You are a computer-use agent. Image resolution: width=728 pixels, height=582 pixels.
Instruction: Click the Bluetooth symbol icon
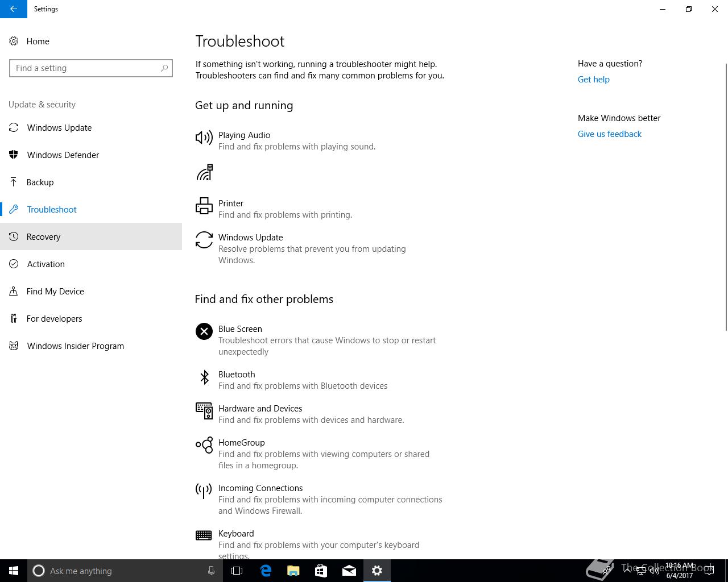click(204, 377)
